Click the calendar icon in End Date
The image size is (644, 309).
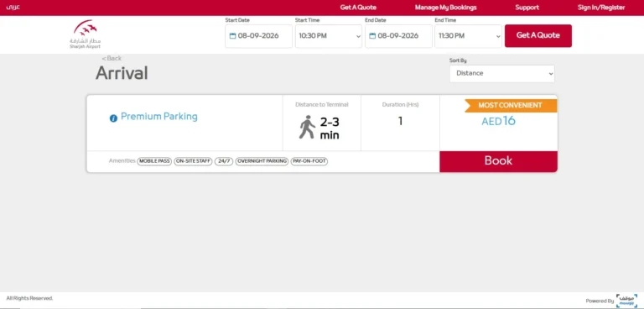[372, 36]
